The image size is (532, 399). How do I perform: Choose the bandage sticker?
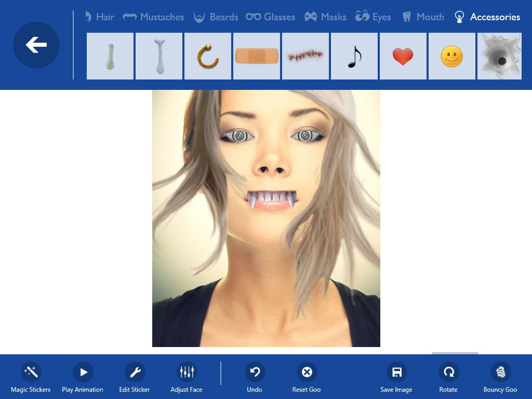click(256, 56)
